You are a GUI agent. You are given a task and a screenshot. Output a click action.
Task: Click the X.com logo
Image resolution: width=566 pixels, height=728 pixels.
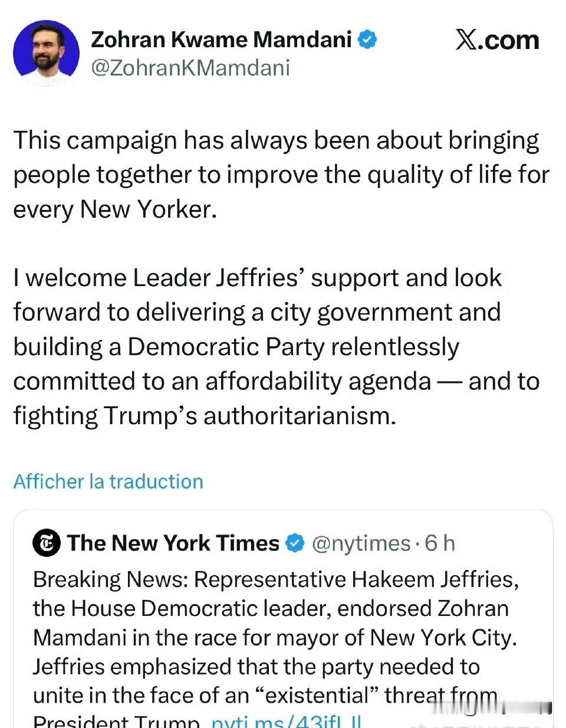click(x=497, y=40)
